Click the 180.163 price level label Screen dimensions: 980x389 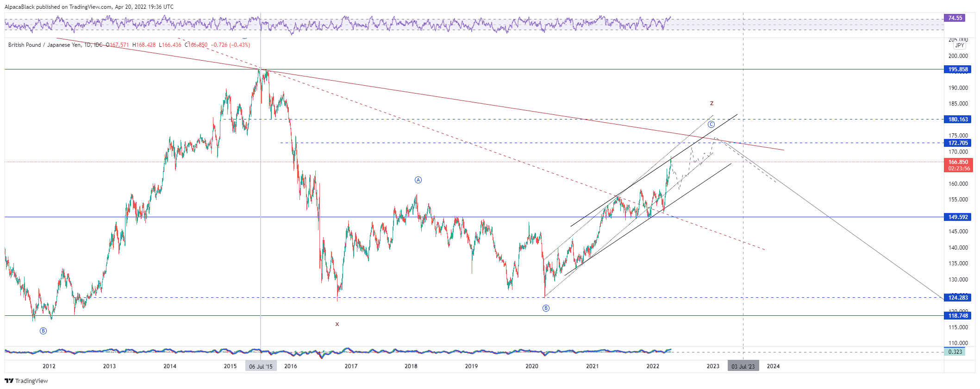[958, 119]
